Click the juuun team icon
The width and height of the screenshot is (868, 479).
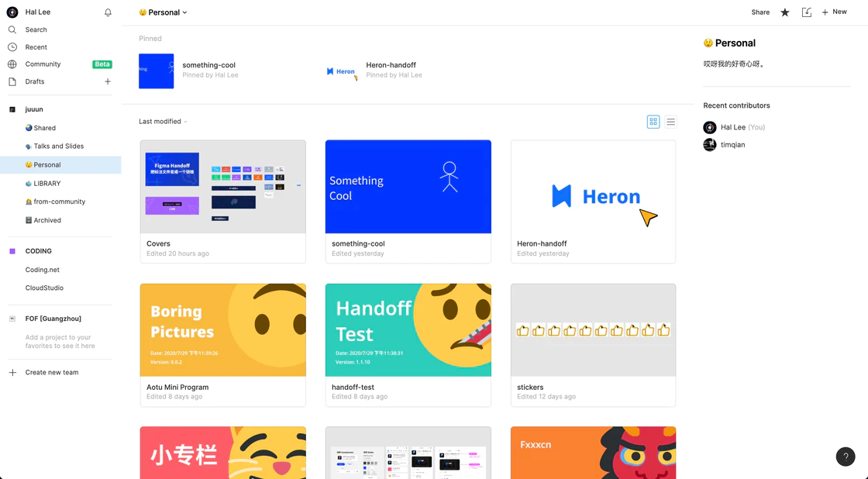point(12,109)
